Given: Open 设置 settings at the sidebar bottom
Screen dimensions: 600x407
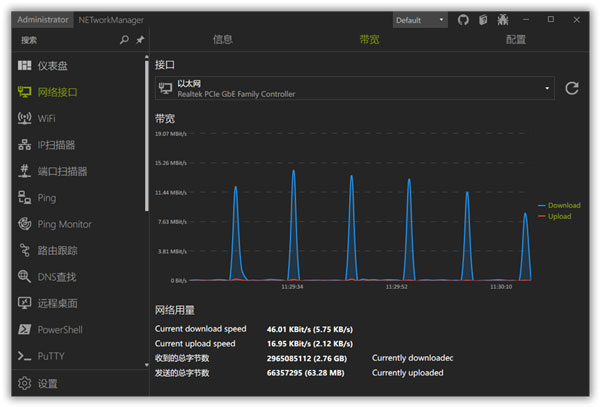Looking at the screenshot, I should pyautogui.click(x=47, y=384).
